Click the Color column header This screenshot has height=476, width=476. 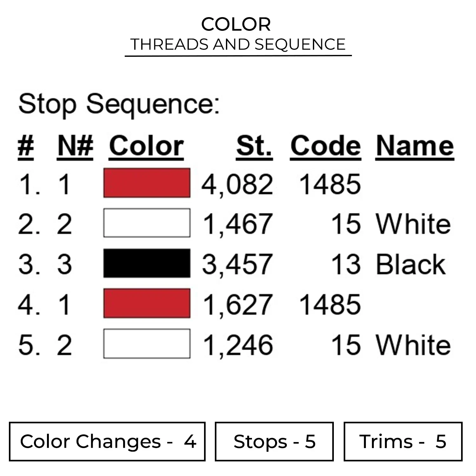[x=146, y=146]
